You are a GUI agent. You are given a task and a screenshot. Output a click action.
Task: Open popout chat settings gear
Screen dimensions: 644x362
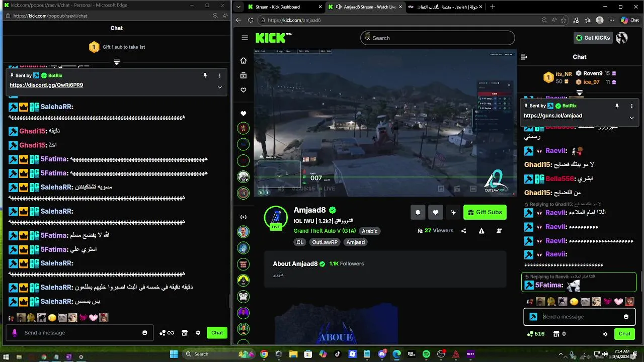[x=198, y=333]
